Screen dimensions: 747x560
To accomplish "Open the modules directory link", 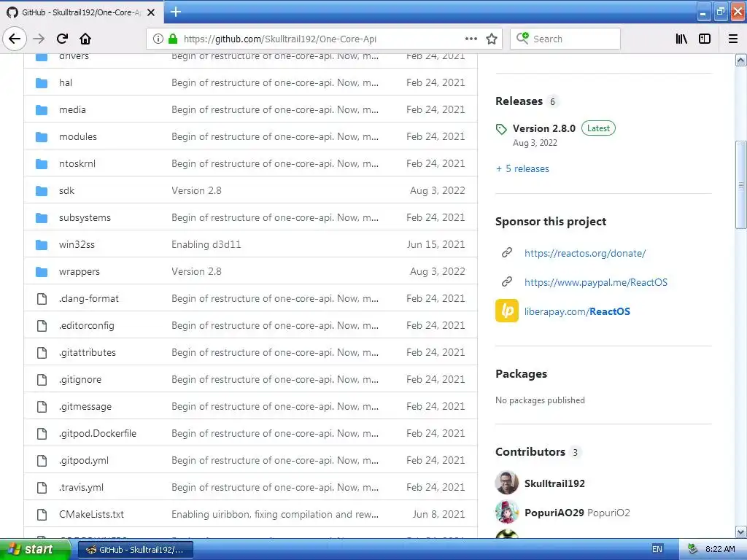I will click(77, 137).
